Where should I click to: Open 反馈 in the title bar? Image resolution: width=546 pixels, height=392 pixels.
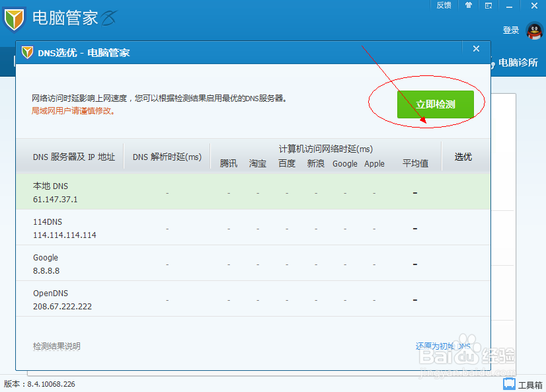pyautogui.click(x=444, y=5)
